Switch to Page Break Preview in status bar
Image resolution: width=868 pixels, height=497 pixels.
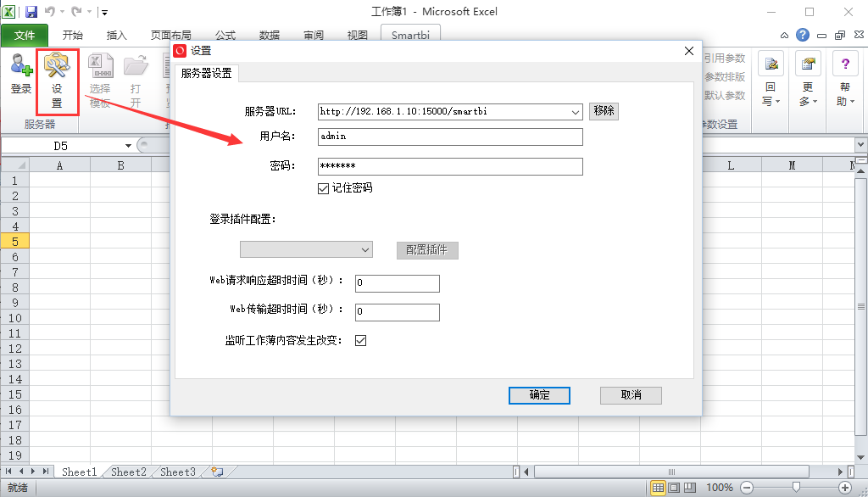tap(690, 488)
